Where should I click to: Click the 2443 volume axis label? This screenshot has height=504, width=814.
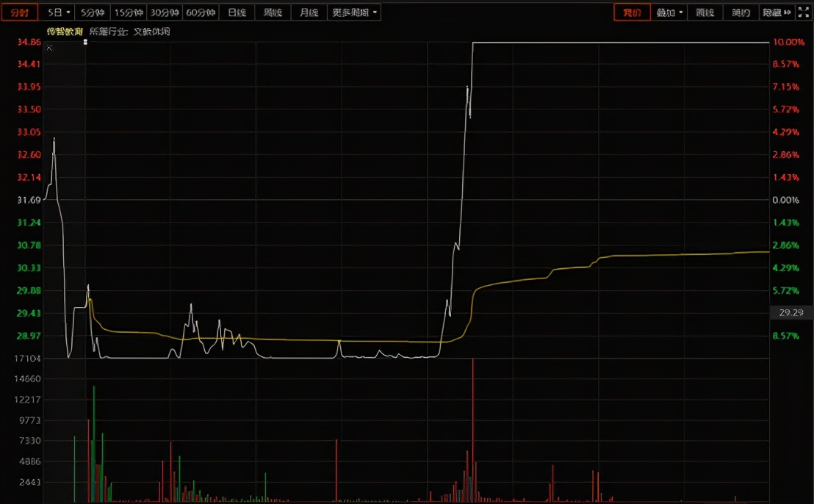30,482
